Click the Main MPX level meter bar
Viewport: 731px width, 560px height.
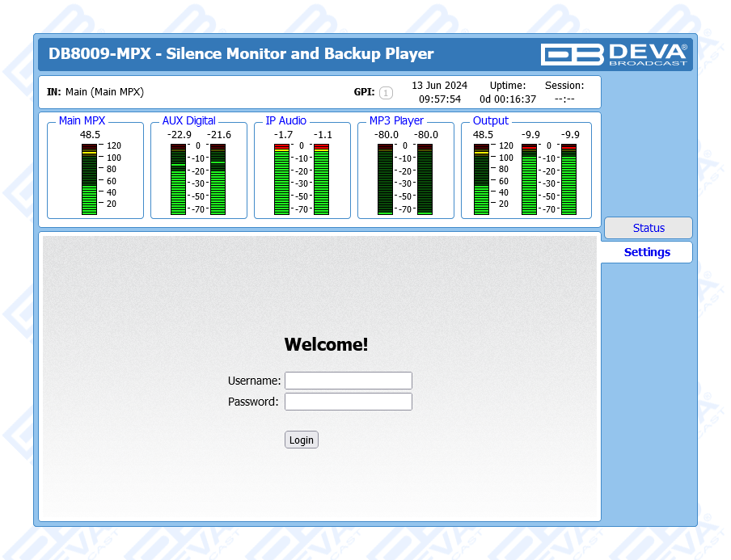(x=89, y=179)
